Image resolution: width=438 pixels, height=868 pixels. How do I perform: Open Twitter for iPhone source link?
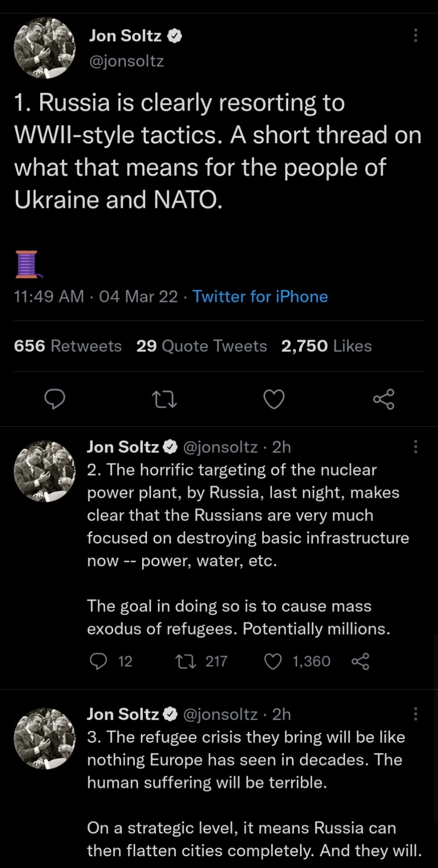click(x=260, y=297)
